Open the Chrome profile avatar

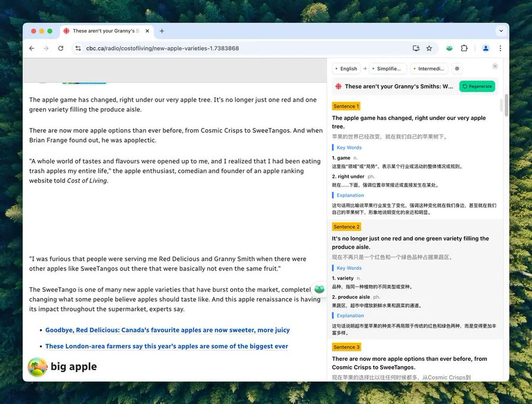point(486,48)
